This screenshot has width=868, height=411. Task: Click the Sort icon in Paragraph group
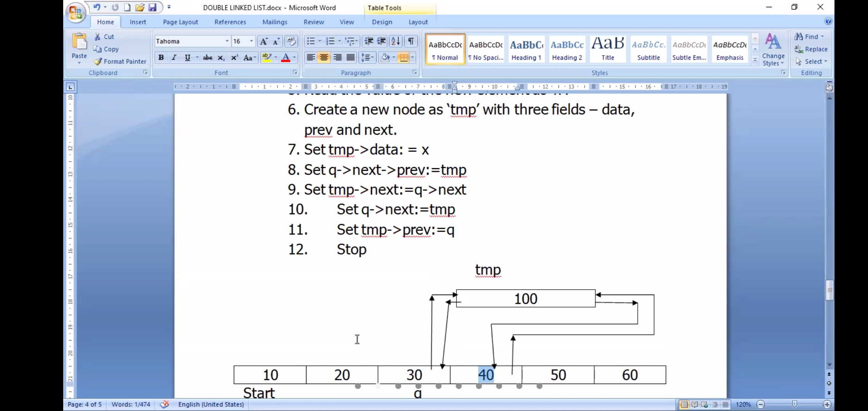point(396,41)
